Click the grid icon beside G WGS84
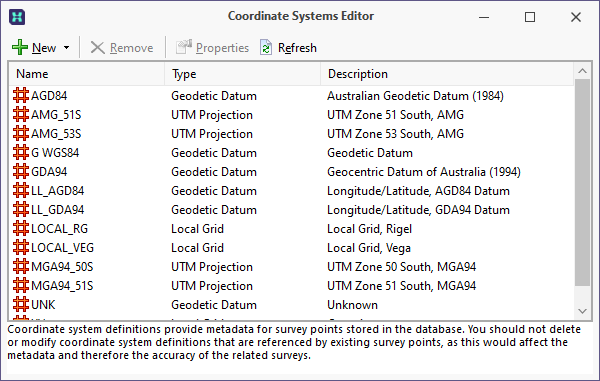 (x=21, y=153)
